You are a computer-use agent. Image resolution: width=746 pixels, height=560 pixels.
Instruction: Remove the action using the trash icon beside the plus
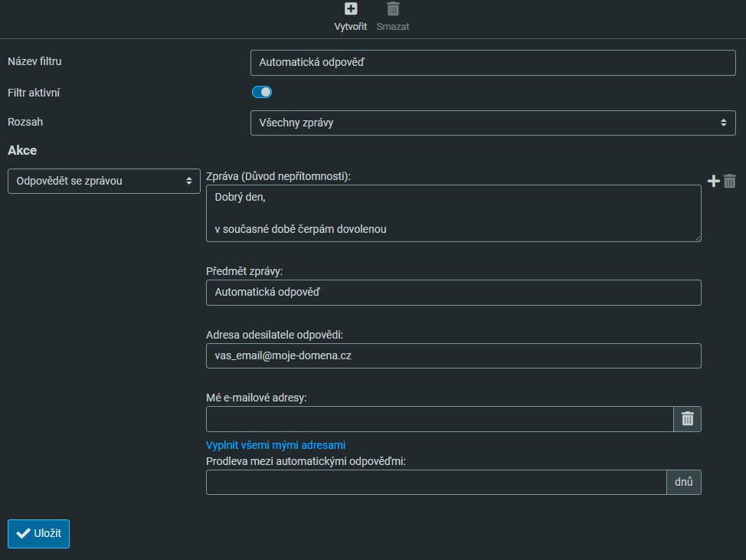click(x=730, y=181)
